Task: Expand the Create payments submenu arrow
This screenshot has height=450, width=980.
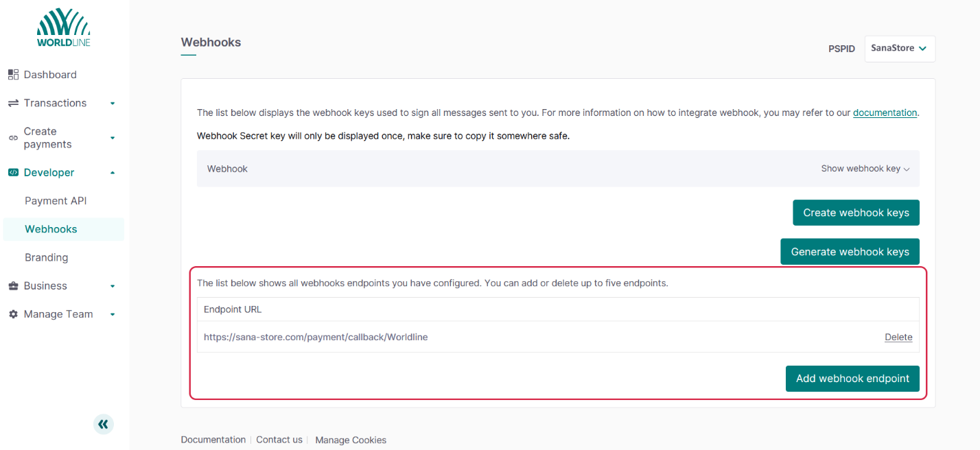Action: coord(113,138)
